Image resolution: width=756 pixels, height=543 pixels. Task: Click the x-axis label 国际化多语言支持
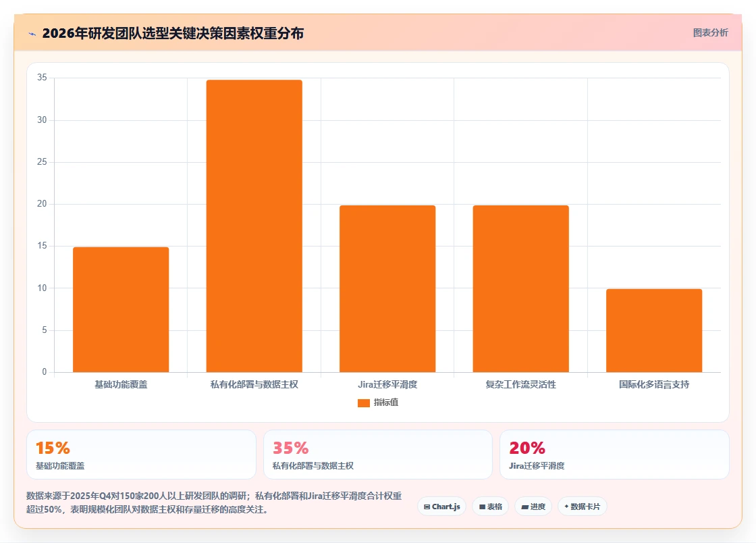tap(654, 384)
